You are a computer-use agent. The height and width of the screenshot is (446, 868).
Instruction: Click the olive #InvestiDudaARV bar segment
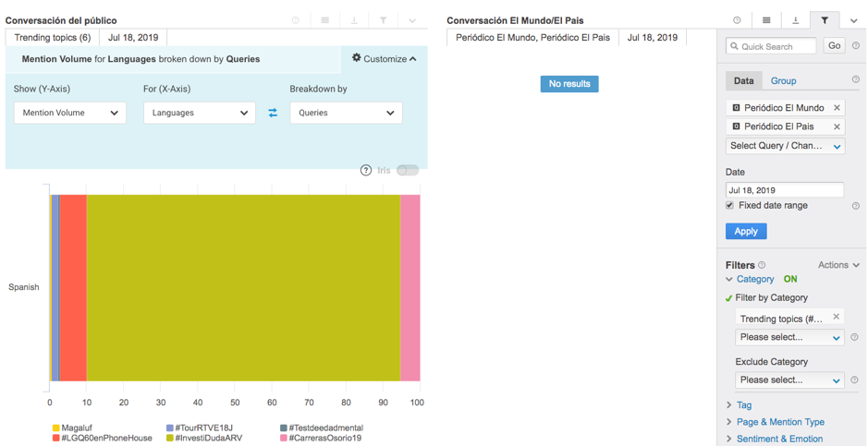242,287
